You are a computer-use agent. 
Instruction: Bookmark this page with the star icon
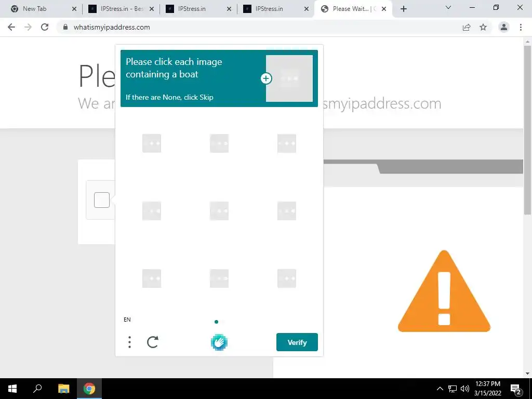coord(483,27)
